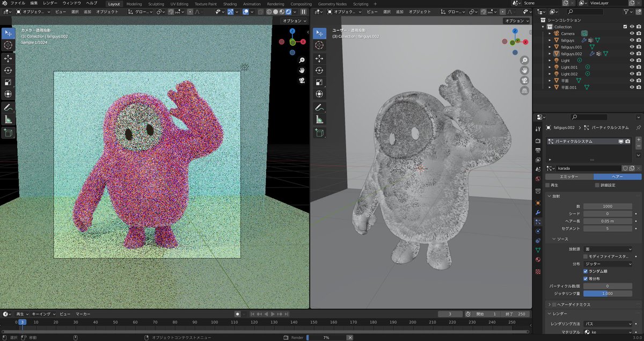Viewport: 644px width, 341px height.
Task: Select the Transform tool in left viewport
Action: 8,94
